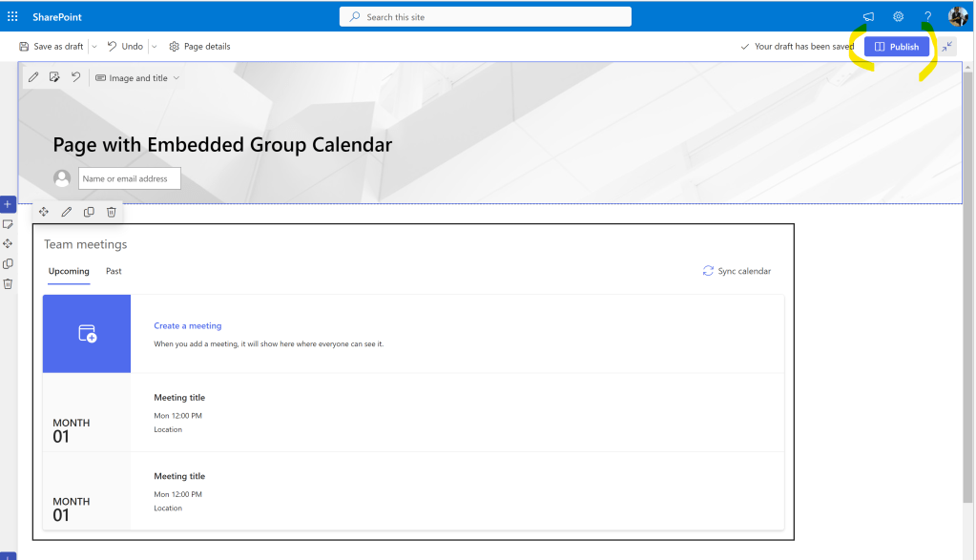The image size is (976, 560).
Task: Click the help question mark icon
Action: (927, 16)
